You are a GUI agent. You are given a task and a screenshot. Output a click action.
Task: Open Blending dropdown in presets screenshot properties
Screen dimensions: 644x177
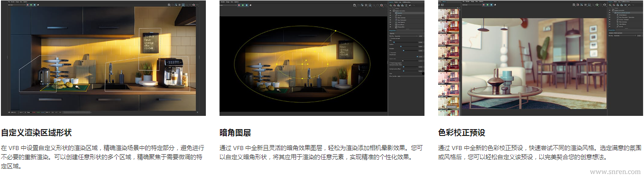coord(625,36)
